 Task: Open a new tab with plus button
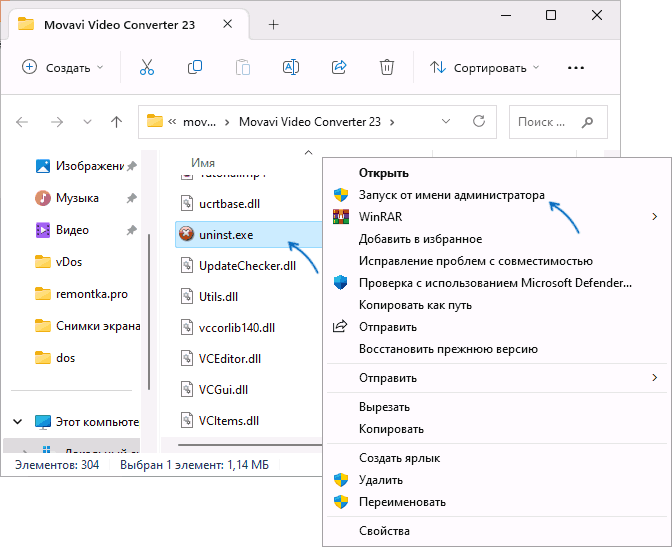pos(273,24)
